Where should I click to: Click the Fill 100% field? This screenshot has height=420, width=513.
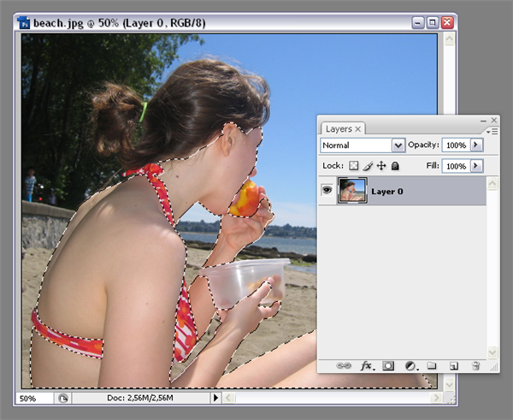coord(456,166)
